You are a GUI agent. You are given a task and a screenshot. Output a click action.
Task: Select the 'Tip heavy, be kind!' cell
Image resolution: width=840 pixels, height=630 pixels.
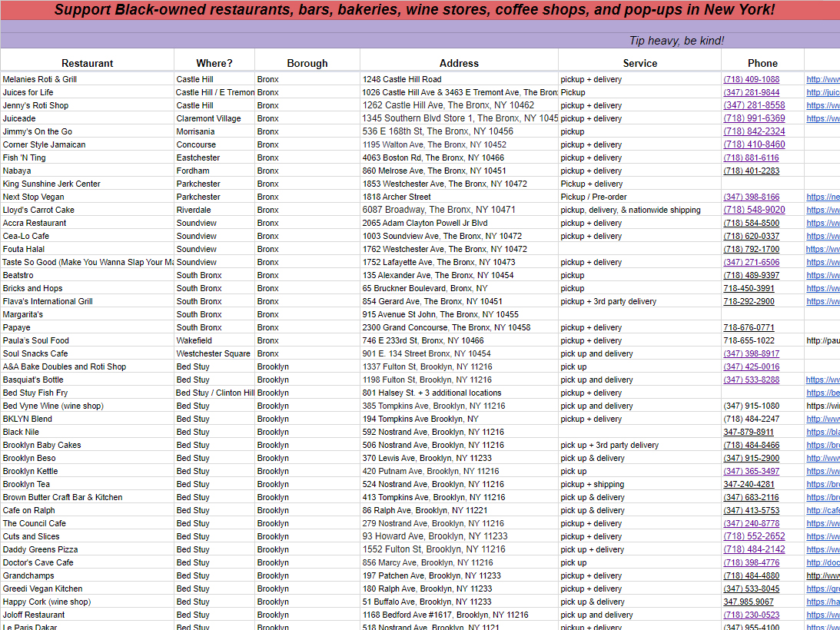[676, 41]
